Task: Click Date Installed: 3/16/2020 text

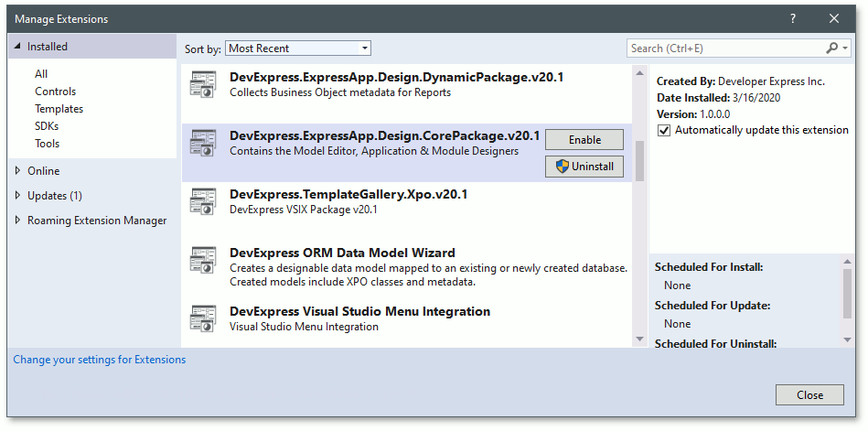Action: [x=719, y=98]
